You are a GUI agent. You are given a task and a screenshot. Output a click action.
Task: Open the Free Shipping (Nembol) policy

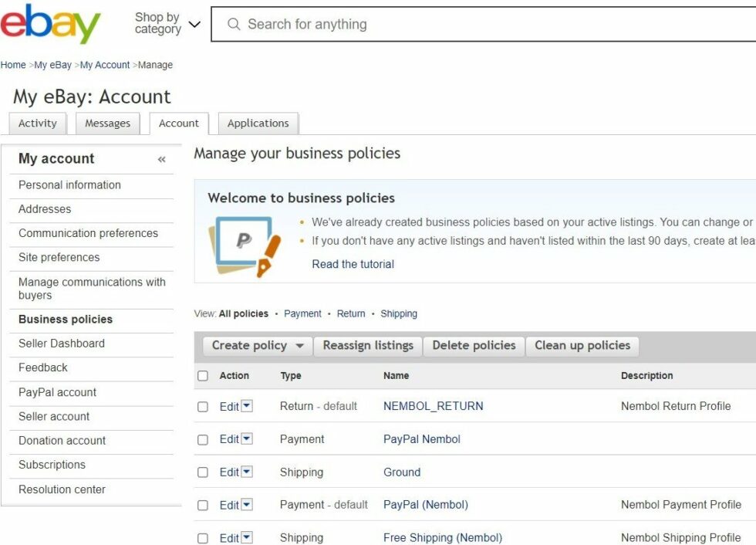coord(442,537)
